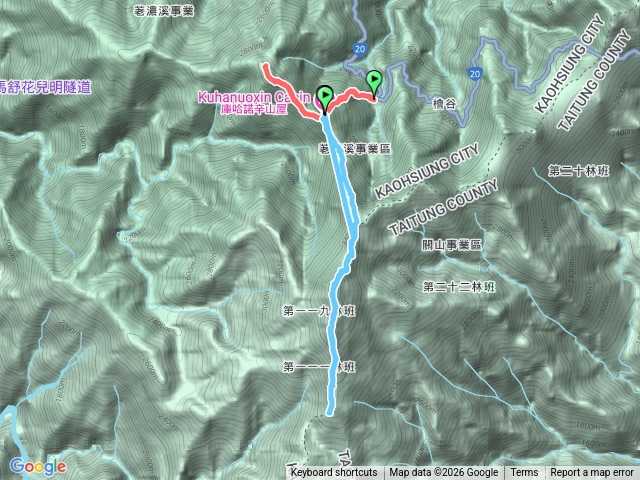640x480 pixels.
Task: Click the blue track's southern endpoint
Action: click(329, 412)
